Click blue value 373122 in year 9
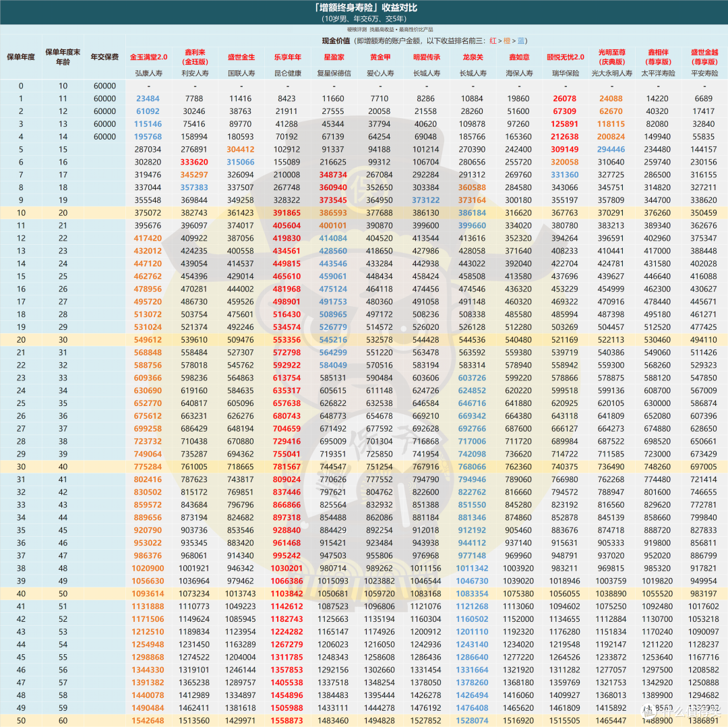 click(x=426, y=200)
